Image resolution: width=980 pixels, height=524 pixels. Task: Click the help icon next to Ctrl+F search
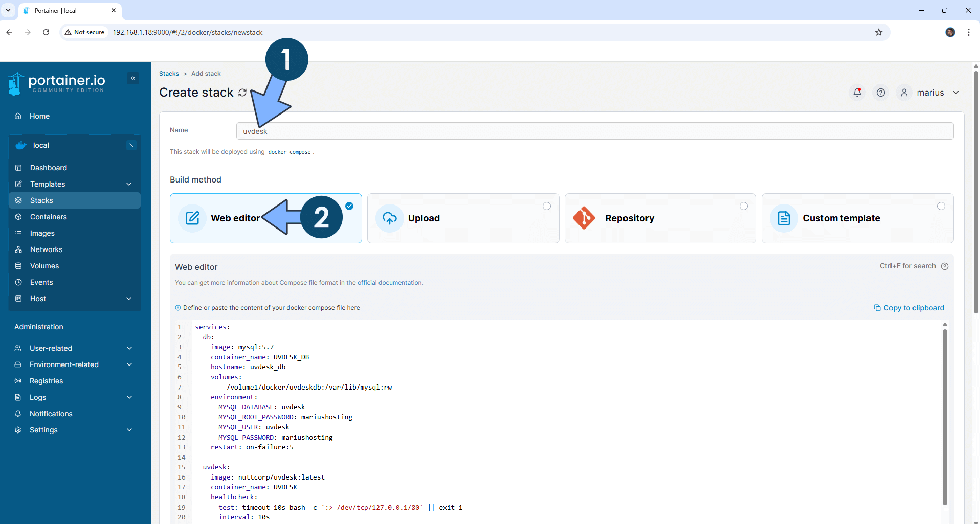click(x=945, y=266)
